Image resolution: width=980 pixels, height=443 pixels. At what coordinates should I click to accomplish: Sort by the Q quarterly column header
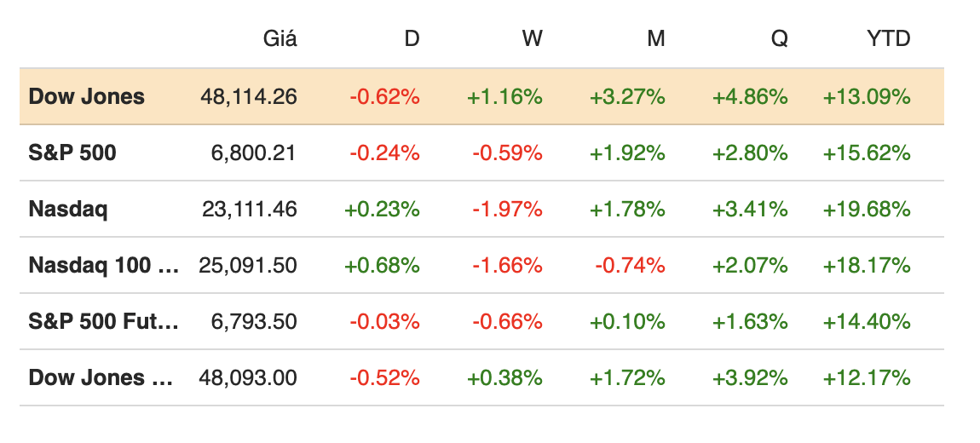779,38
